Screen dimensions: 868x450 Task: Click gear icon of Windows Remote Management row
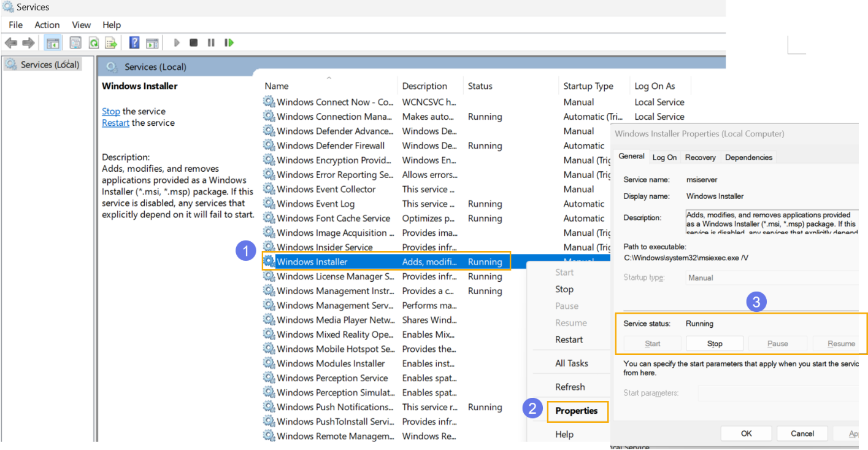[269, 436]
